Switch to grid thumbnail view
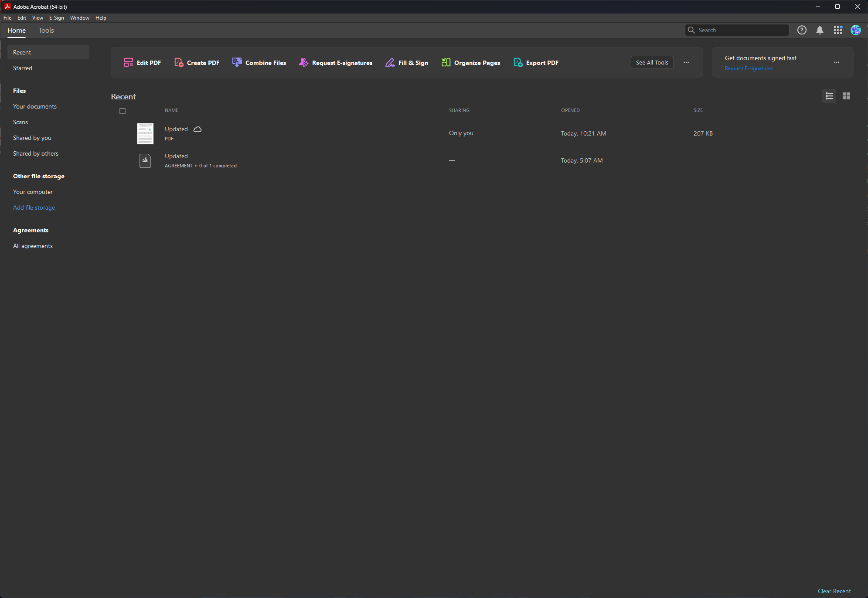This screenshot has height=598, width=868. coord(846,96)
